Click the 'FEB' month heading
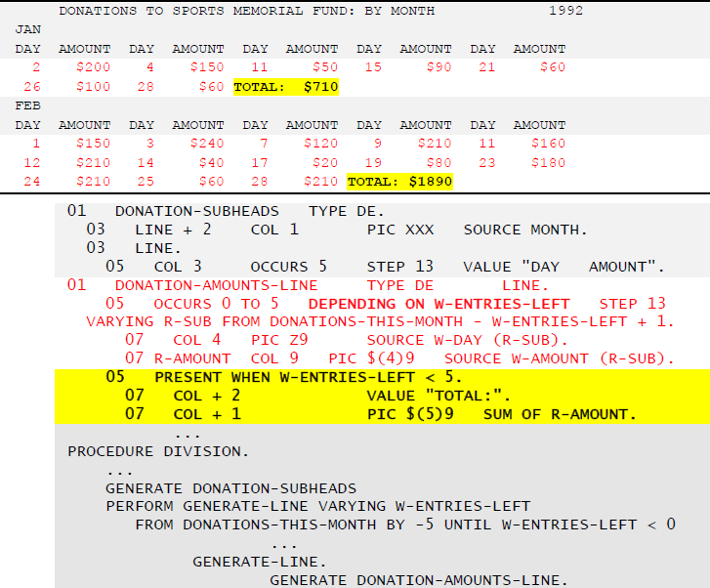 click(28, 105)
